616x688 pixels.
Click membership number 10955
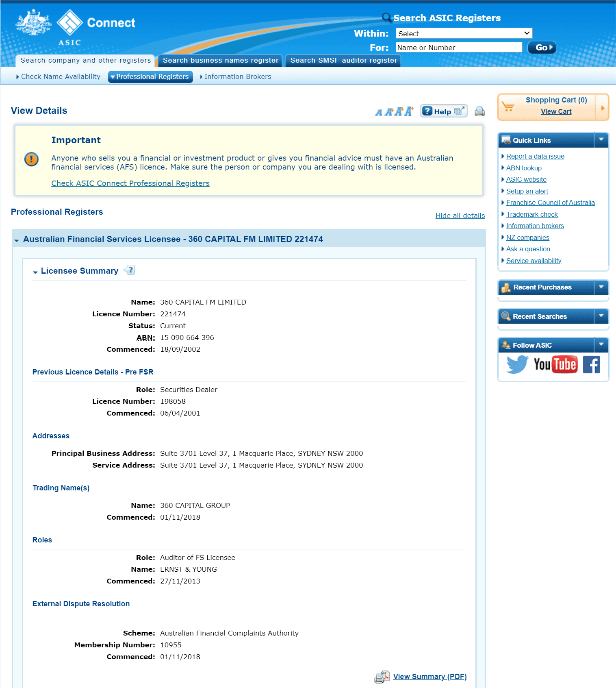click(171, 645)
